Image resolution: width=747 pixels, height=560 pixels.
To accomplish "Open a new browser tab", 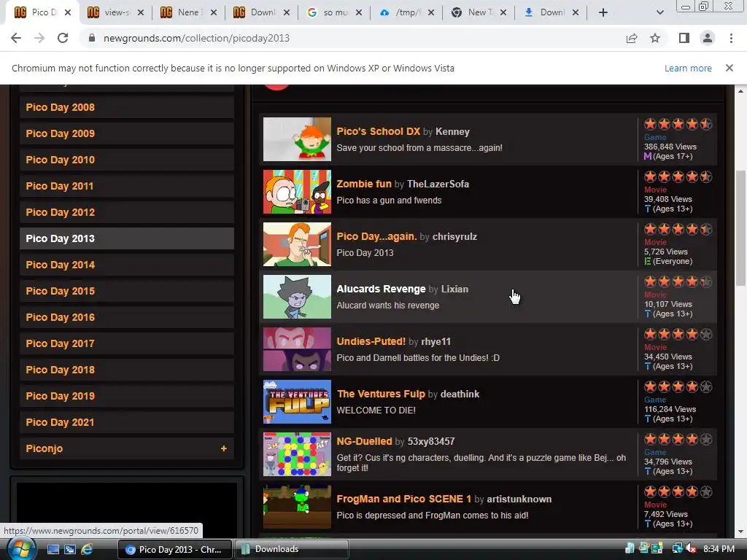I will pos(603,12).
